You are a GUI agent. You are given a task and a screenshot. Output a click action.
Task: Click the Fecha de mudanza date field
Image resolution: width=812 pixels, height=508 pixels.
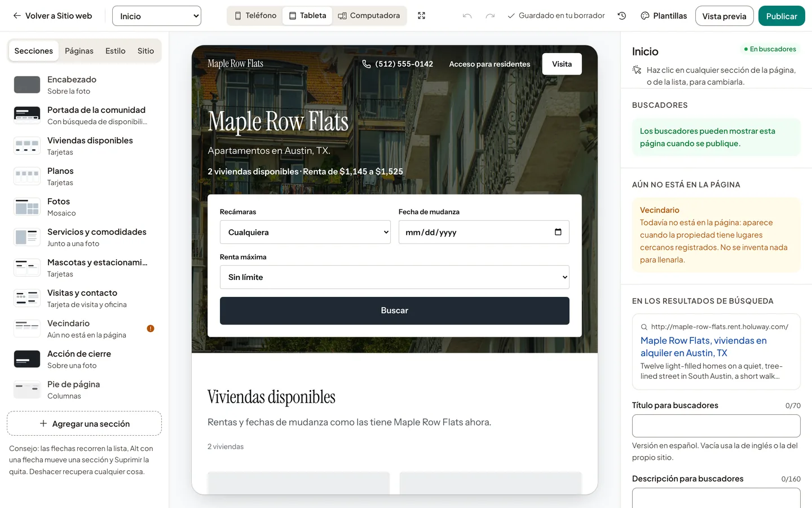[x=484, y=232]
